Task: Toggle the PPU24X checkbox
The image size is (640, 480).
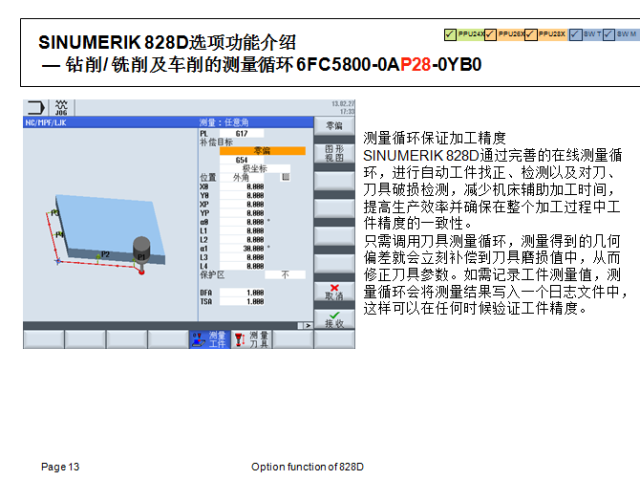Action: tap(450, 34)
